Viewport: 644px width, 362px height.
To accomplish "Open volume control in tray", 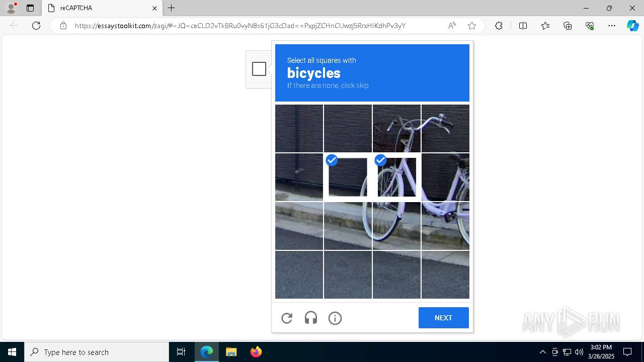I will click(579, 352).
